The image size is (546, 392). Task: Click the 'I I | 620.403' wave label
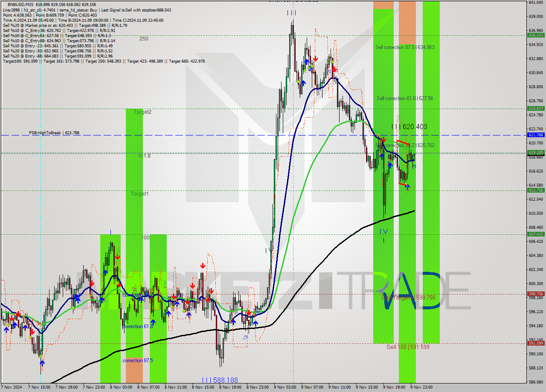[x=409, y=127]
